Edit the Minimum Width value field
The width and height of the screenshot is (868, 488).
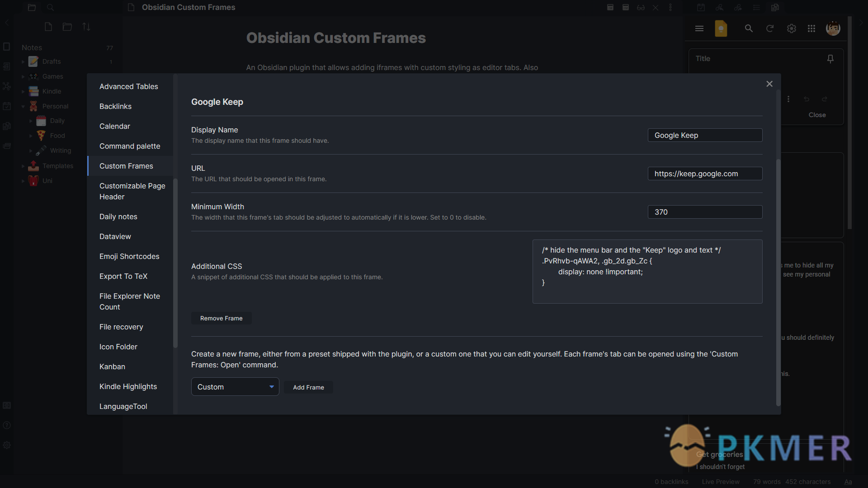click(705, 211)
